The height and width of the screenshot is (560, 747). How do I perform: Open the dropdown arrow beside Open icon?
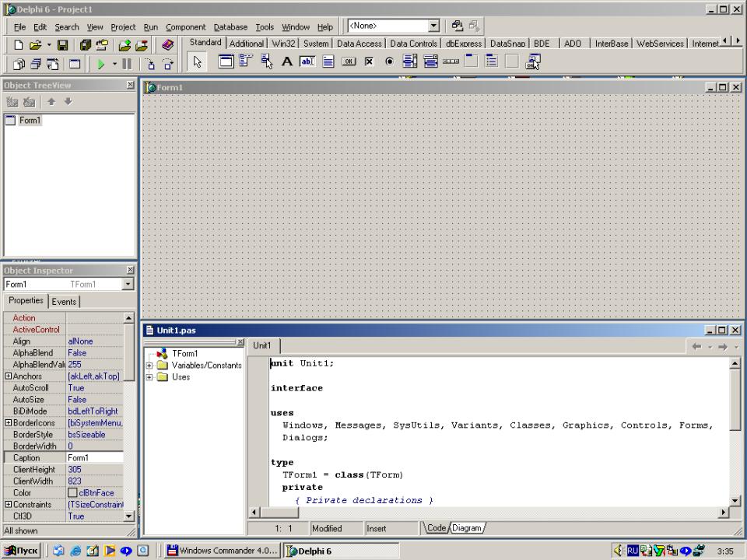pyautogui.click(x=48, y=45)
